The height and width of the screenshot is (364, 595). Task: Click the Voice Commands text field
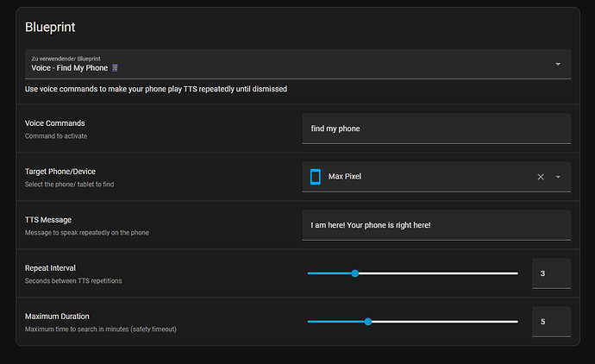tap(436, 129)
